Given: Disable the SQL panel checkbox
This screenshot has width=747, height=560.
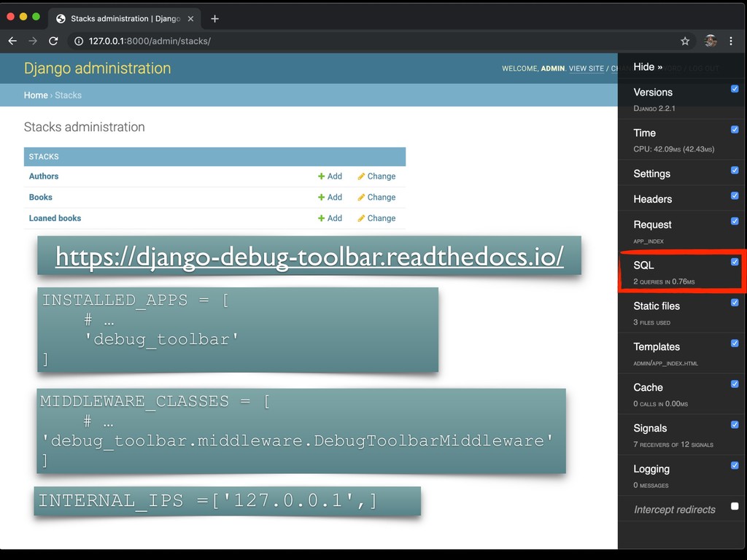Looking at the screenshot, I should 735,262.
